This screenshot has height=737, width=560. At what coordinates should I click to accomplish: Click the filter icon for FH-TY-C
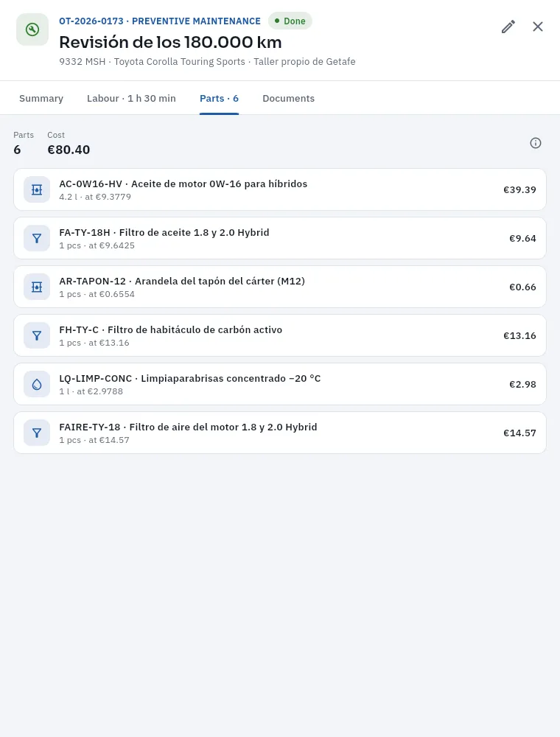37,335
